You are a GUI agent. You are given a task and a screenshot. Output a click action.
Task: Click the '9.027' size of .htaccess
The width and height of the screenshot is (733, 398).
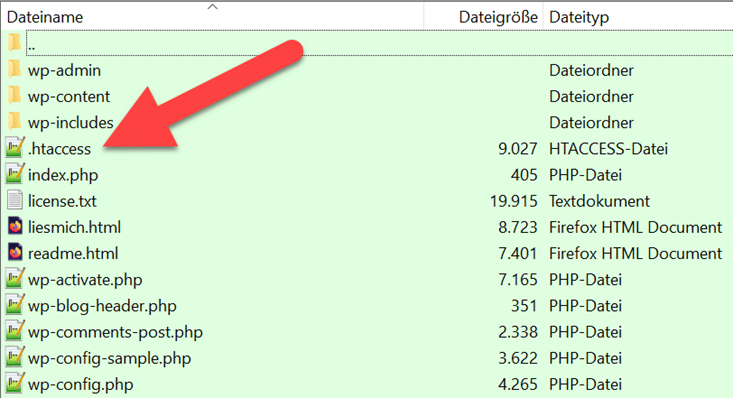(x=517, y=149)
